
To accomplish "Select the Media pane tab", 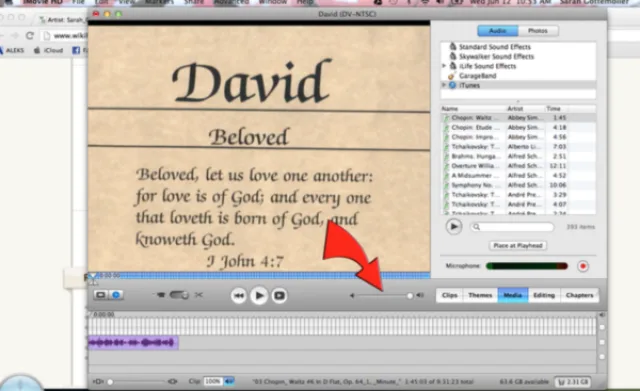I will pos(513,295).
